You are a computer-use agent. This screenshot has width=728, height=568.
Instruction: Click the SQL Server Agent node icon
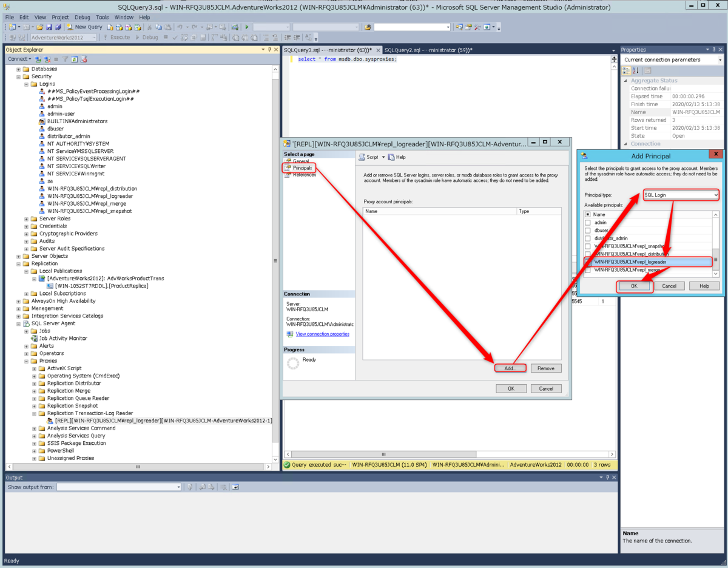pos(26,323)
